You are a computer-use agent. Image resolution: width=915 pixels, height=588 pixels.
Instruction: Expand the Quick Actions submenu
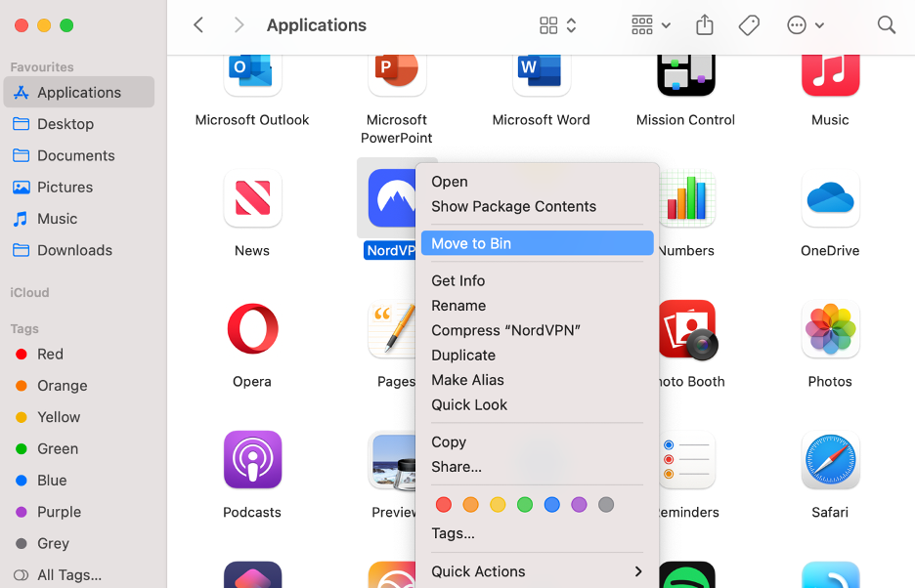tap(537, 571)
